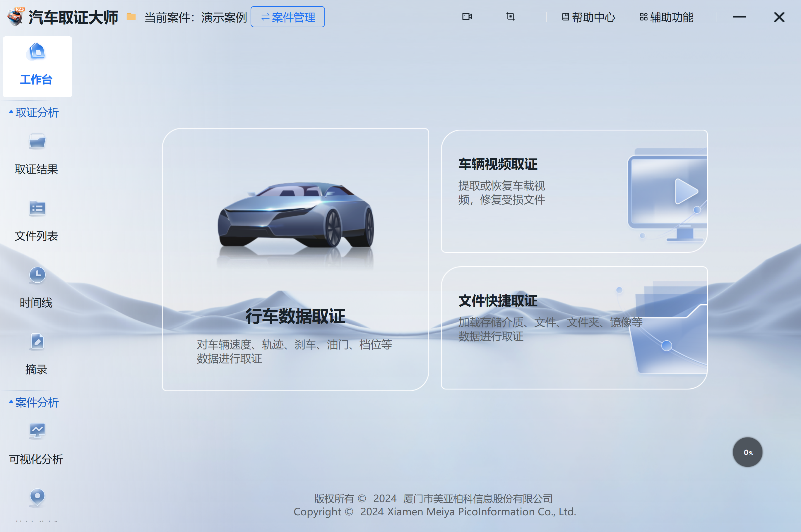Open the 帮助中心 menu

[588, 17]
